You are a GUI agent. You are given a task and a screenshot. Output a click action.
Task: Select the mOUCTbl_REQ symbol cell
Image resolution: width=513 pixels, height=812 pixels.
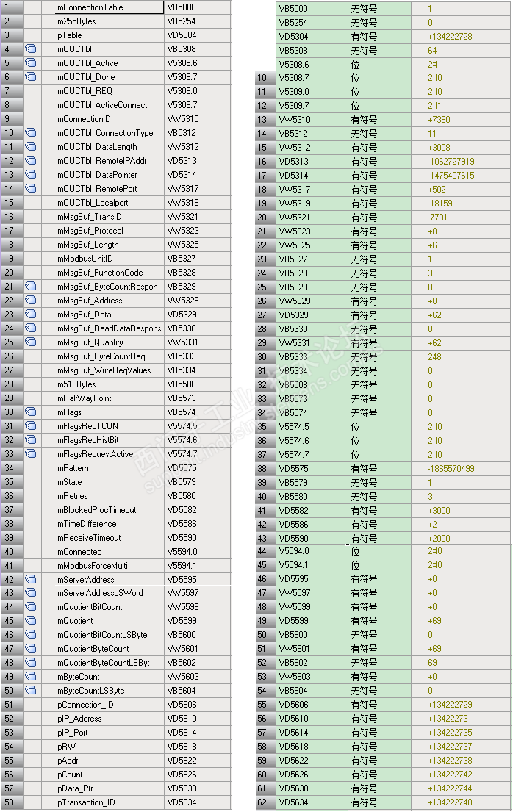point(110,91)
